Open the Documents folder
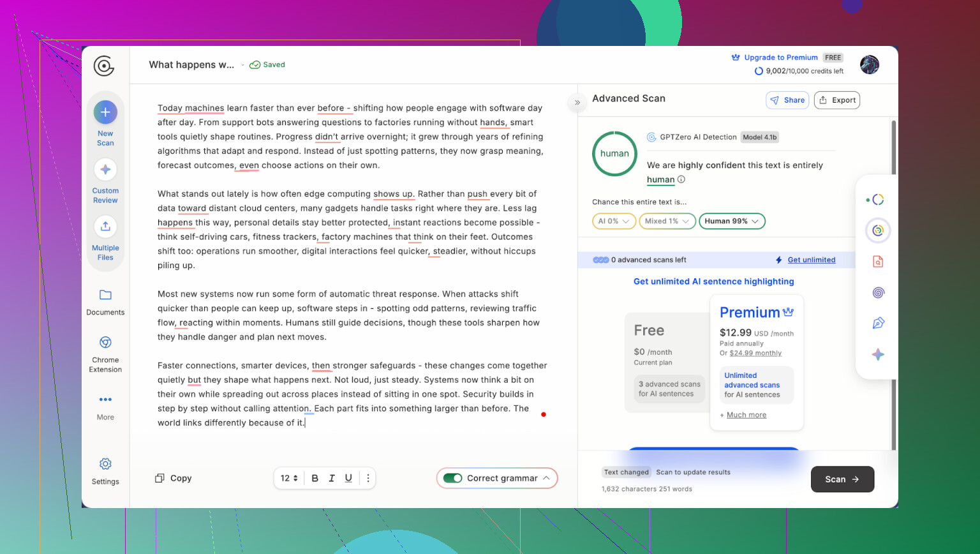Image resolution: width=980 pixels, height=554 pixels. pos(105,295)
